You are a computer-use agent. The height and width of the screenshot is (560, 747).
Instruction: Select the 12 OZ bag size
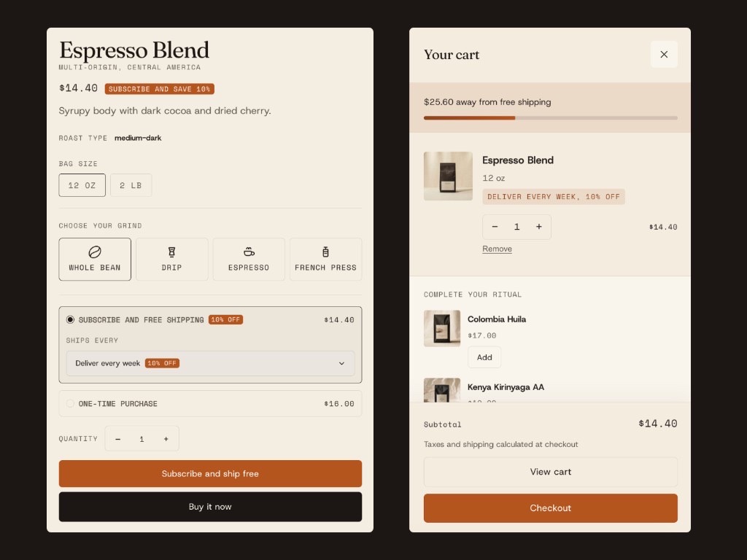point(82,185)
